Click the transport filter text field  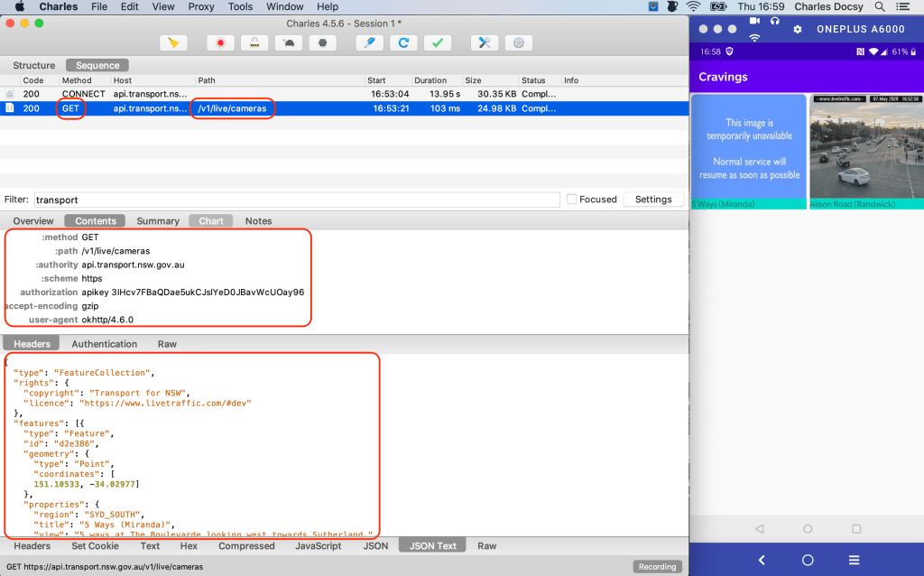295,200
